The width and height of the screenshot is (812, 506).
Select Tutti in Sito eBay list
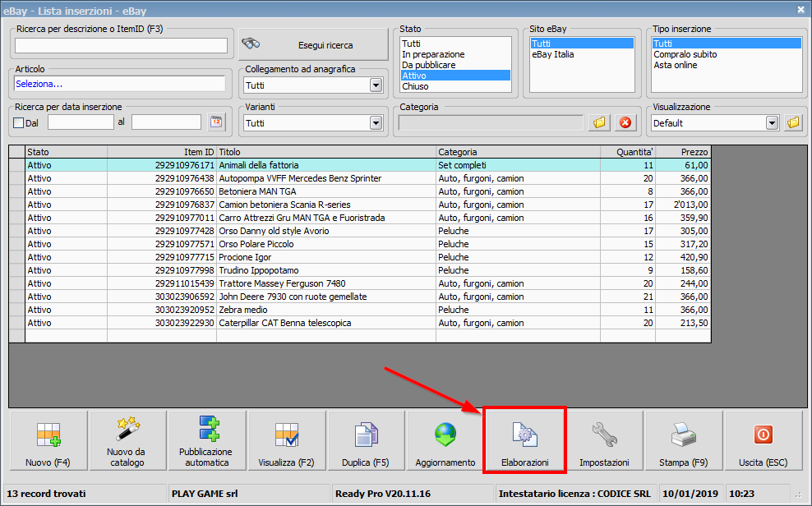point(582,44)
